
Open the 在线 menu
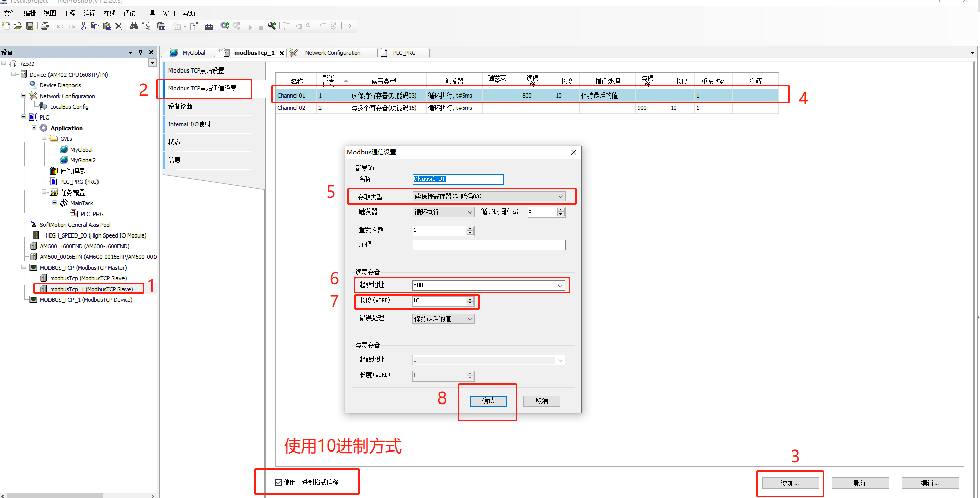pos(109,13)
